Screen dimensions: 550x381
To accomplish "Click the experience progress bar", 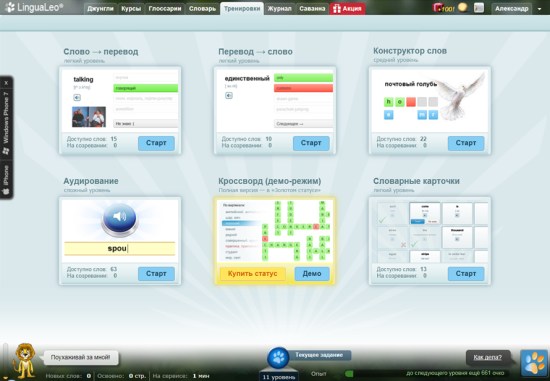I will [425, 373].
